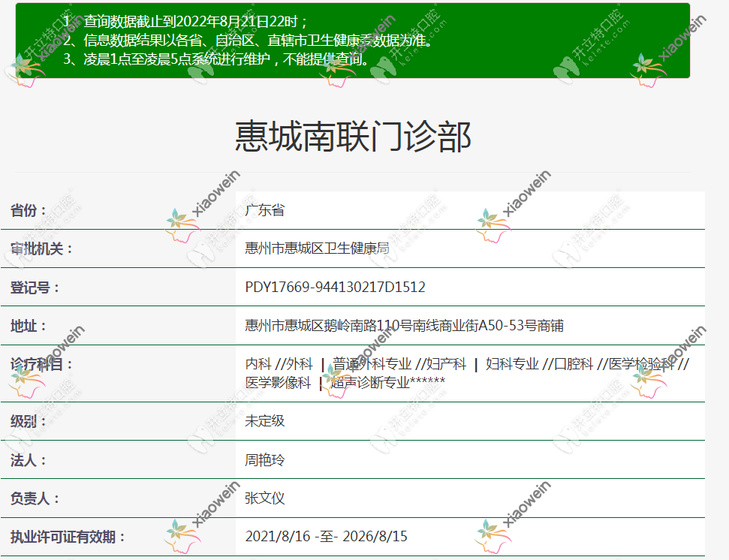Select the 级别 label

click(29, 422)
